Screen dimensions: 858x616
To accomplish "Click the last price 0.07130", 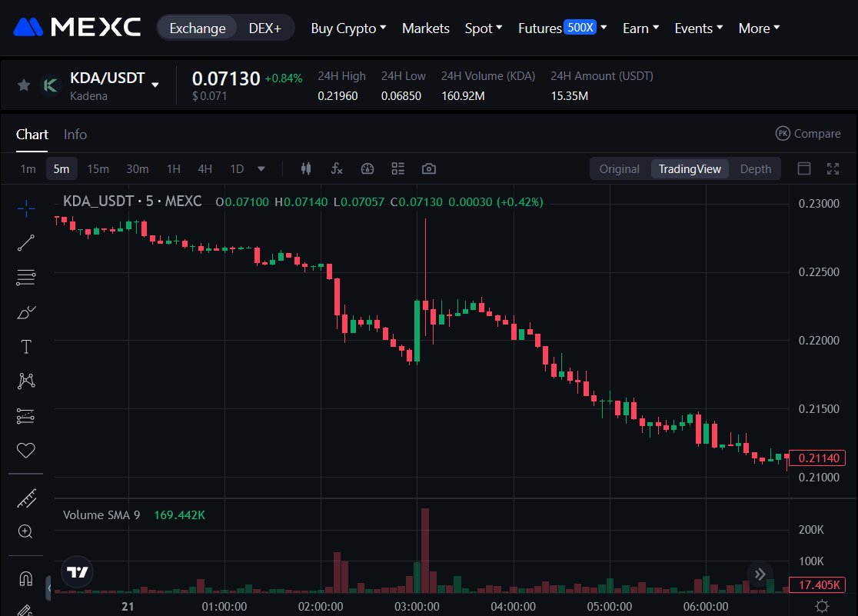I will pos(226,78).
